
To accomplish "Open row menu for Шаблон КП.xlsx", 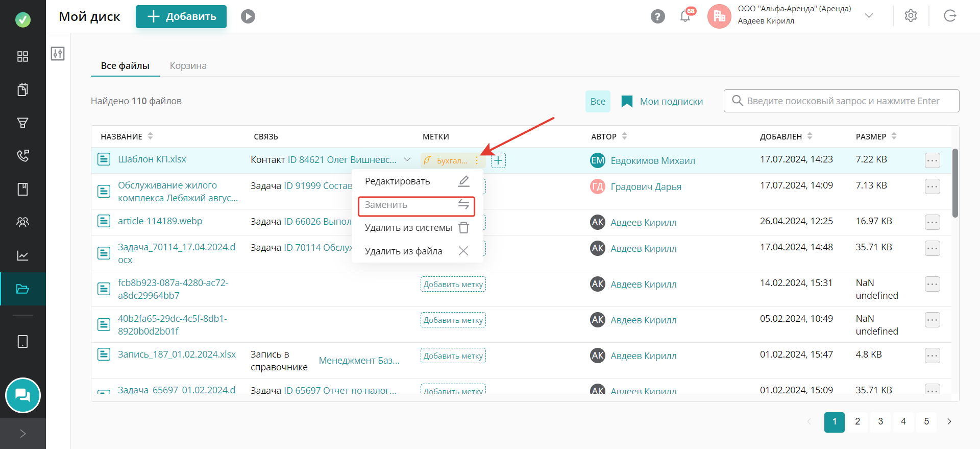I will click(933, 160).
